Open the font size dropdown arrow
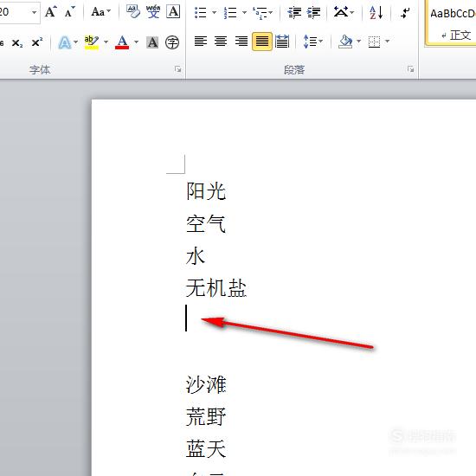 coord(34,12)
